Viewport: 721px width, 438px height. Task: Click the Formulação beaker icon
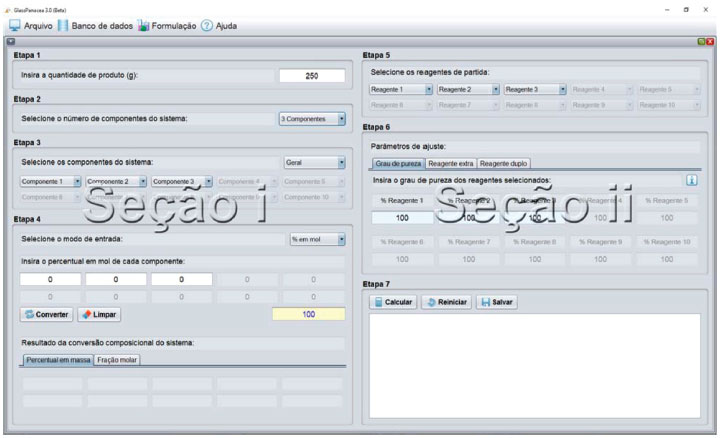[144, 25]
